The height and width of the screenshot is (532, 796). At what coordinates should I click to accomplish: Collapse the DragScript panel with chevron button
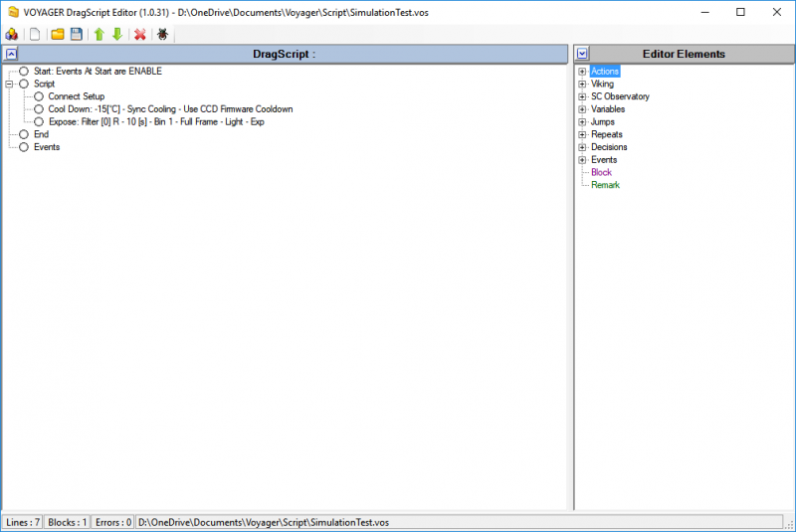(x=11, y=54)
